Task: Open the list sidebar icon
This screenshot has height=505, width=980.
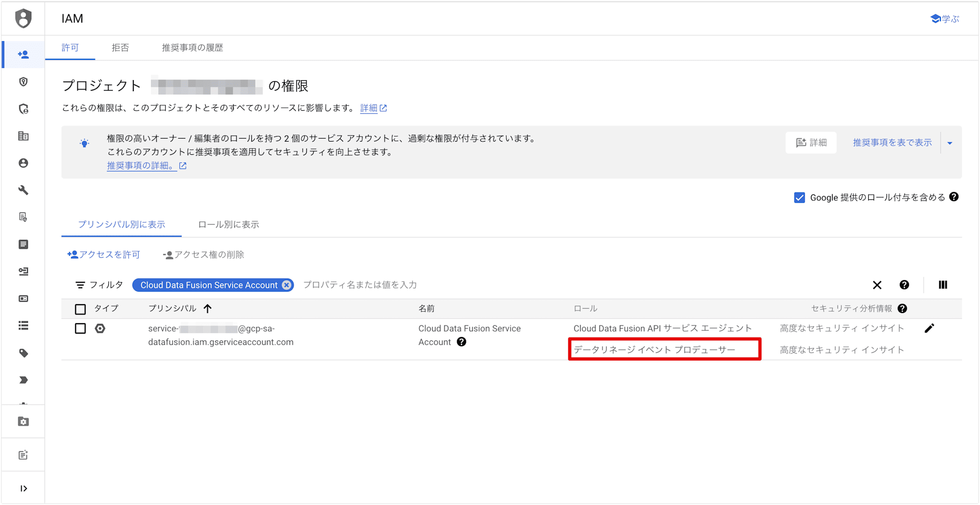Action: (x=23, y=326)
